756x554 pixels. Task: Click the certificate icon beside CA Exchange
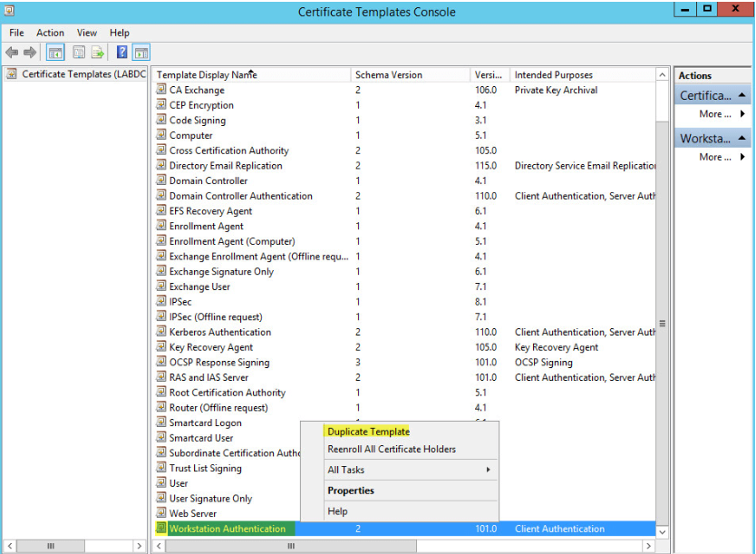coord(163,90)
